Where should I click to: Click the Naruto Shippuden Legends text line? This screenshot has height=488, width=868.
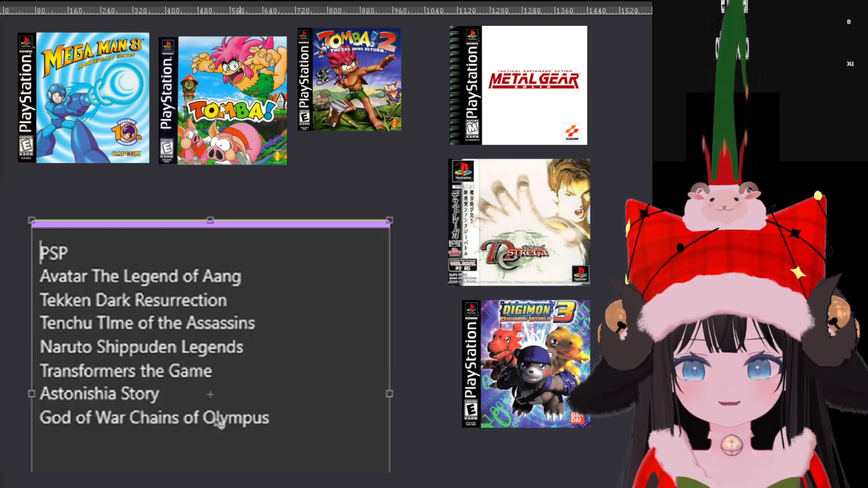coord(142,347)
